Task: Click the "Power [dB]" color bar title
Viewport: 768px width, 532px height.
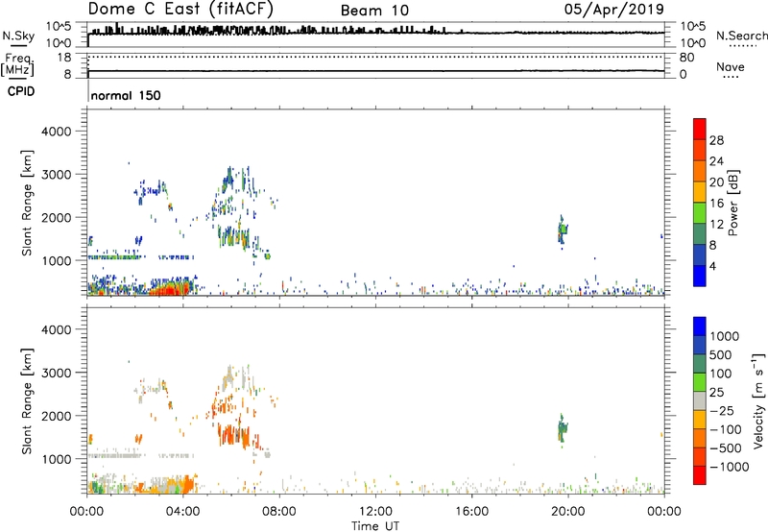Action: click(x=732, y=203)
